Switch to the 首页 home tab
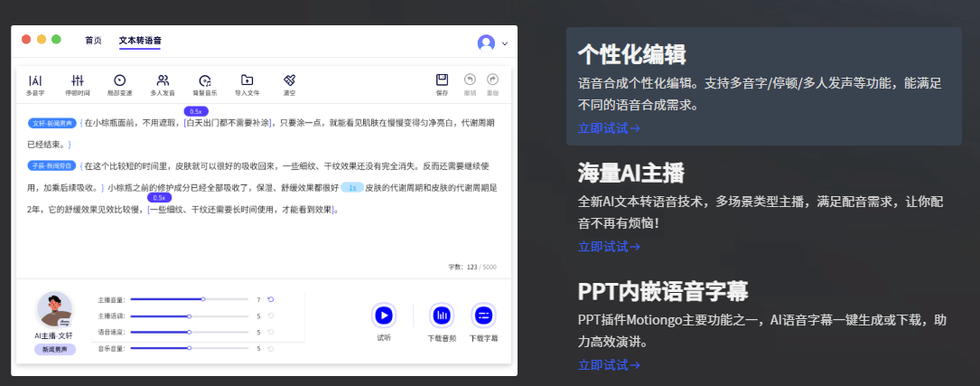Image resolution: width=980 pixels, height=386 pixels. click(x=93, y=41)
